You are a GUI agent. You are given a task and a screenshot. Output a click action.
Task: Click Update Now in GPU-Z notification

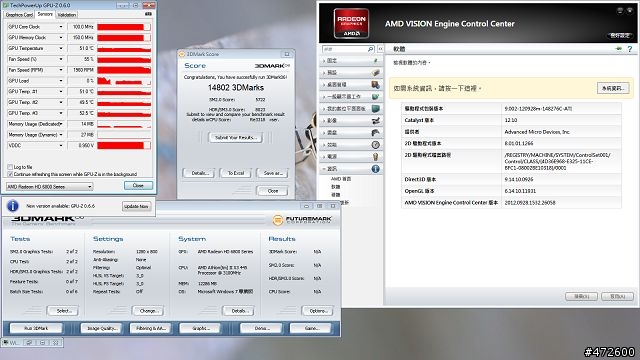[x=136, y=206]
